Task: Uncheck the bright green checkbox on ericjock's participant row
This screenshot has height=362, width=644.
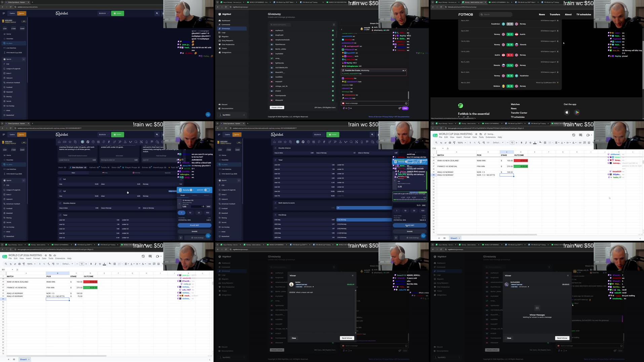Action: [x=333, y=91]
